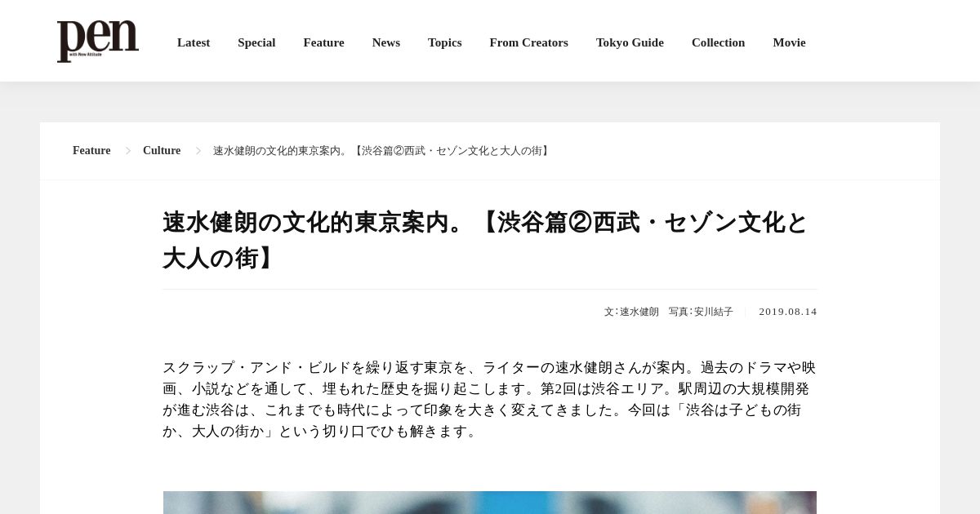Click the publication date 2019.08.14
The height and width of the screenshot is (514, 980).
pyautogui.click(x=788, y=312)
